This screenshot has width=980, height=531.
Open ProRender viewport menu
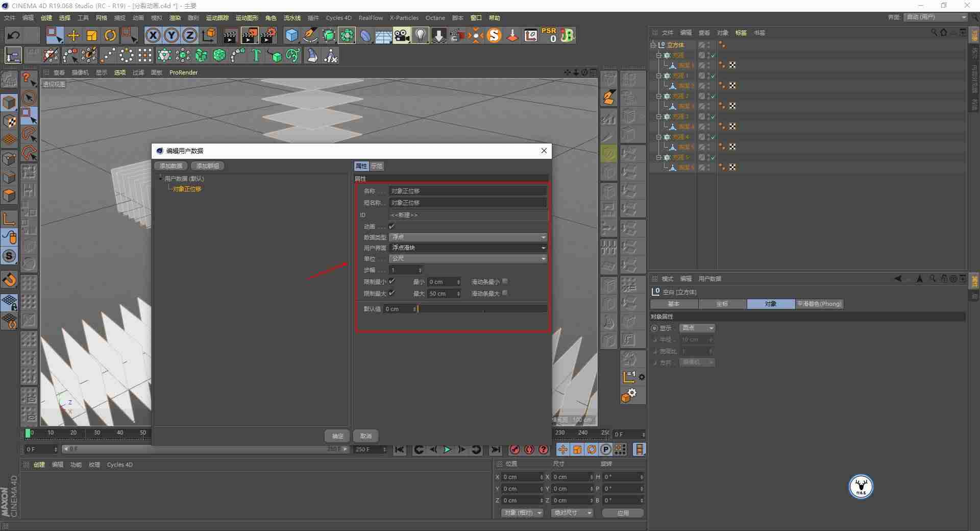point(183,73)
